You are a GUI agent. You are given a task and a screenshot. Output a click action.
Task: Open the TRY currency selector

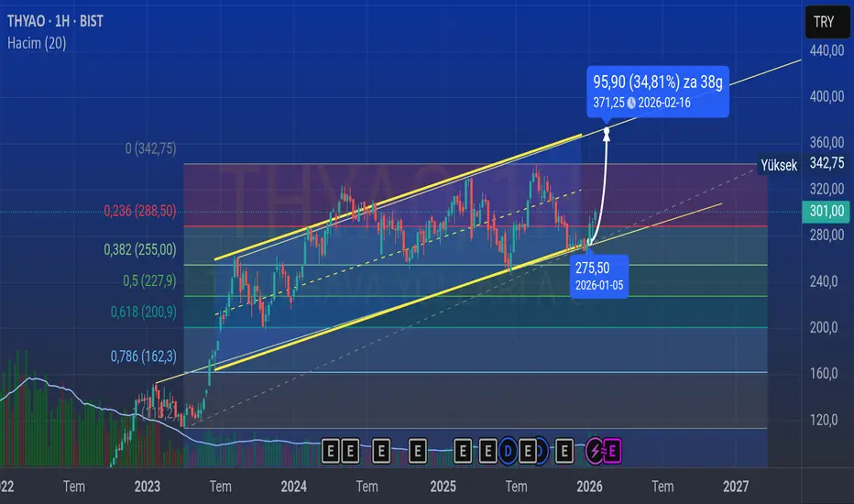point(827,22)
